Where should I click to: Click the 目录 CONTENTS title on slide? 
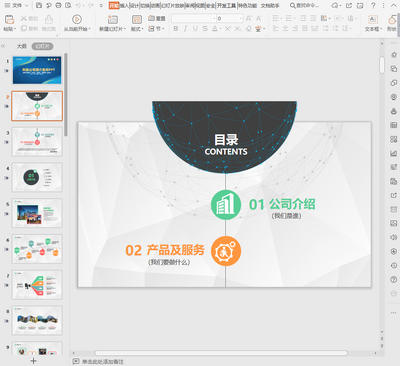tap(226, 144)
